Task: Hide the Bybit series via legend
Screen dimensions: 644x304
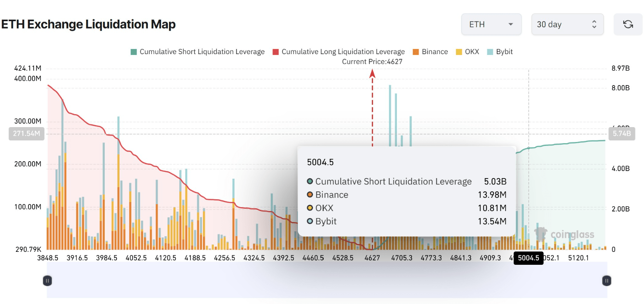Action: 500,52
